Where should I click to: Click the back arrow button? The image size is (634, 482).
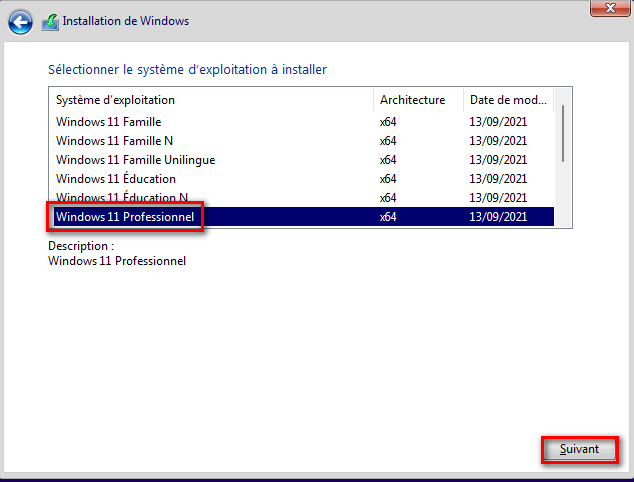click(21, 21)
